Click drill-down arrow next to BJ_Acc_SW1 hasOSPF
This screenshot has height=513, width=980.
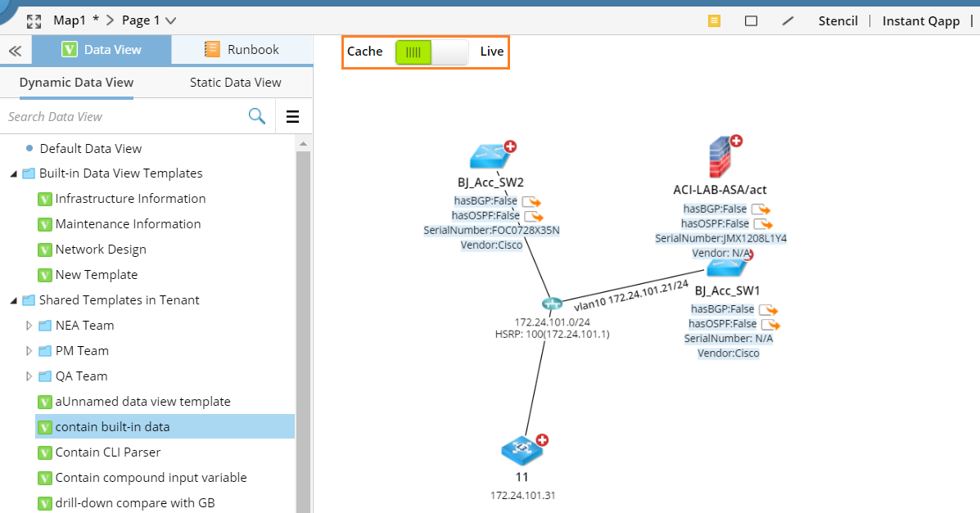pyautogui.click(x=770, y=324)
